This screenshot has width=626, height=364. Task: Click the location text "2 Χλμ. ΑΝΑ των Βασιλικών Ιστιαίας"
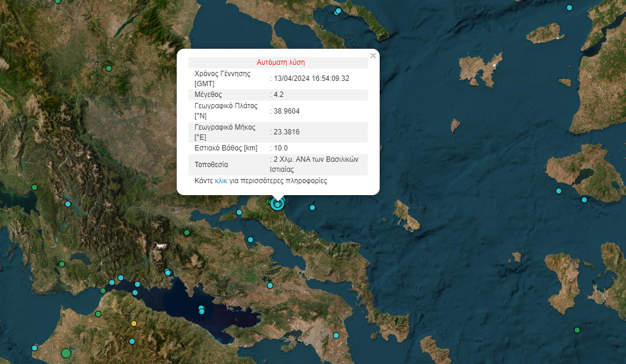[315, 164]
